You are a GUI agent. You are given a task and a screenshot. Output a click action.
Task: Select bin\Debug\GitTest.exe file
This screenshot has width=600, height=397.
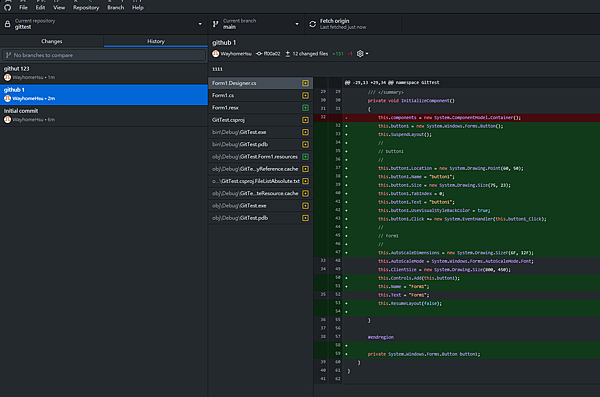[261, 132]
